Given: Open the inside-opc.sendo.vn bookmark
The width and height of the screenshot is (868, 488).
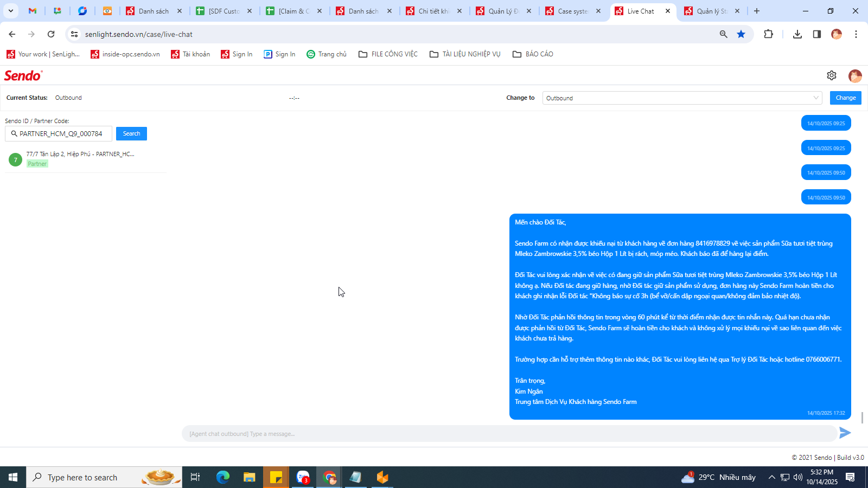Looking at the screenshot, I should (x=125, y=54).
